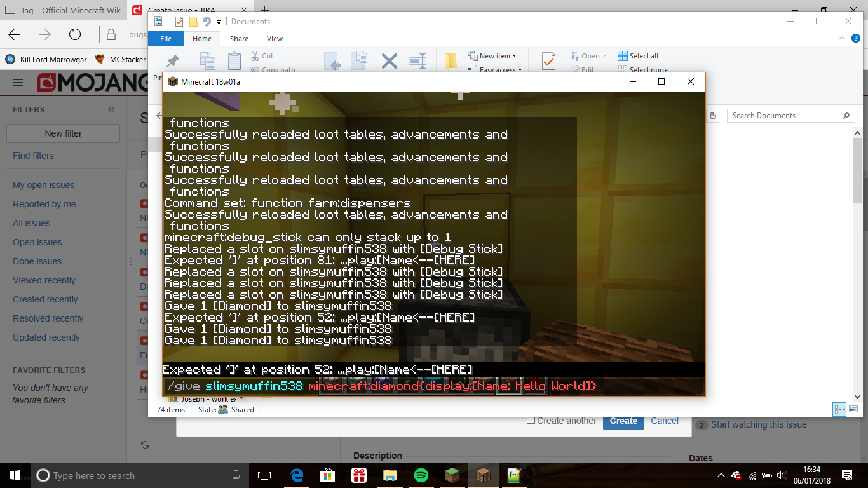The height and width of the screenshot is (488, 868).
Task: Click the browser refresh button
Action: pos(75,35)
